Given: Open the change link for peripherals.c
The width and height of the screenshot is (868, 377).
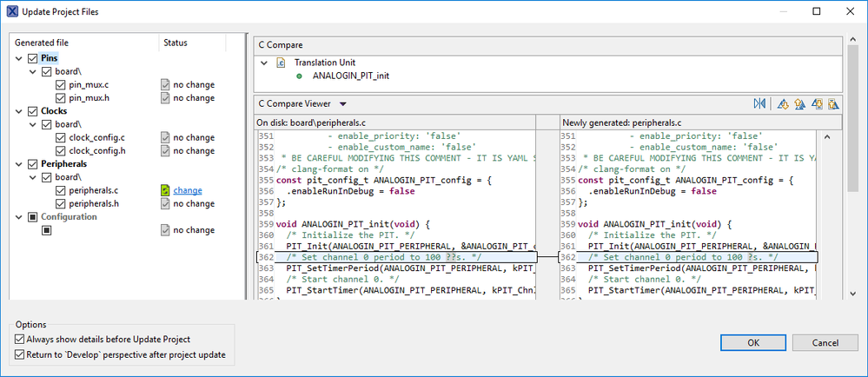Looking at the screenshot, I should click(x=187, y=190).
